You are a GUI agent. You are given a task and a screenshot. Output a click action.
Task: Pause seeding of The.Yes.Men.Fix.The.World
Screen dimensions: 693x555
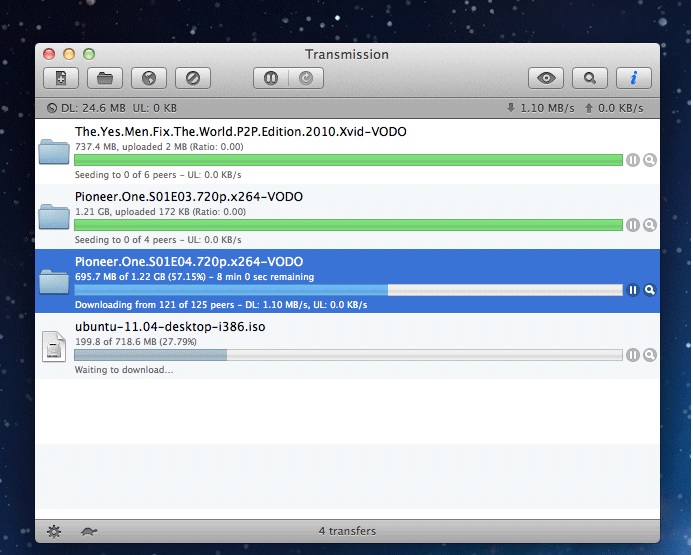(x=632, y=160)
